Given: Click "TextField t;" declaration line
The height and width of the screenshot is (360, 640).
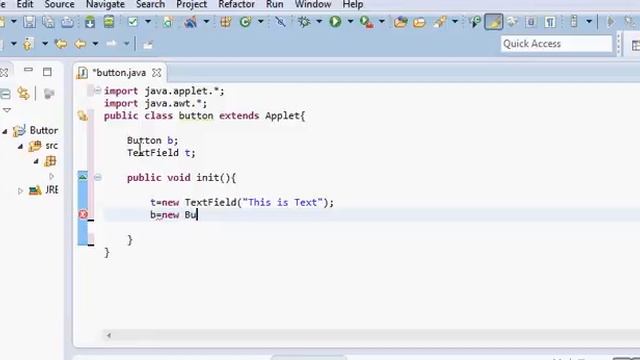Looking at the screenshot, I should click(161, 153).
